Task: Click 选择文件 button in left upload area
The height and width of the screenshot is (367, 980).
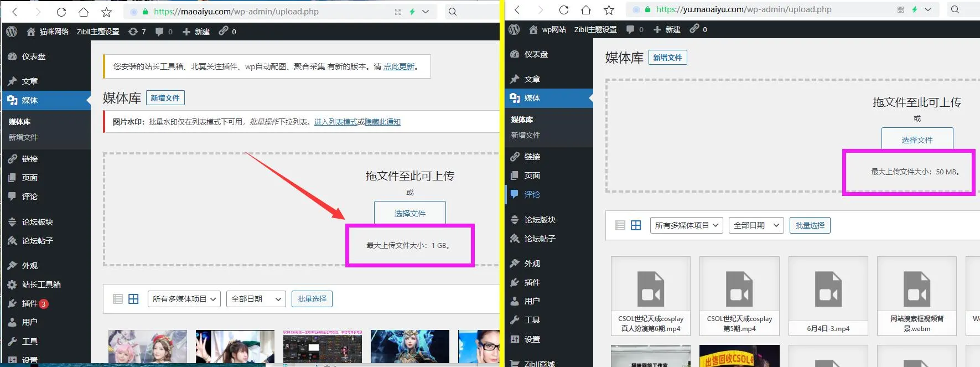Action: (410, 213)
